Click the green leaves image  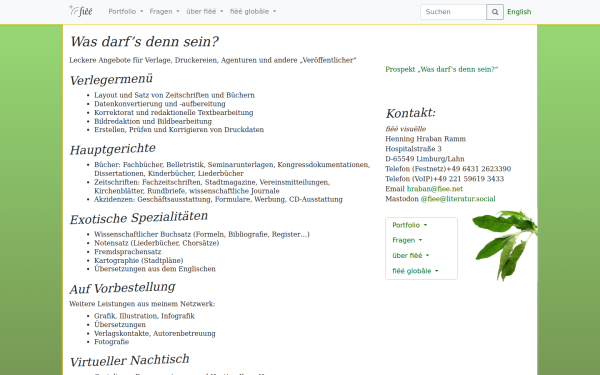505,245
